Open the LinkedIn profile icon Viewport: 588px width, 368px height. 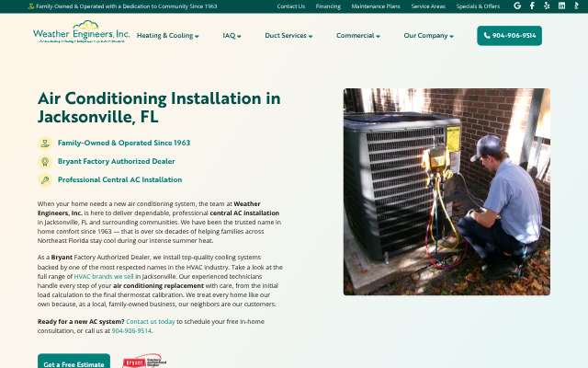click(561, 6)
